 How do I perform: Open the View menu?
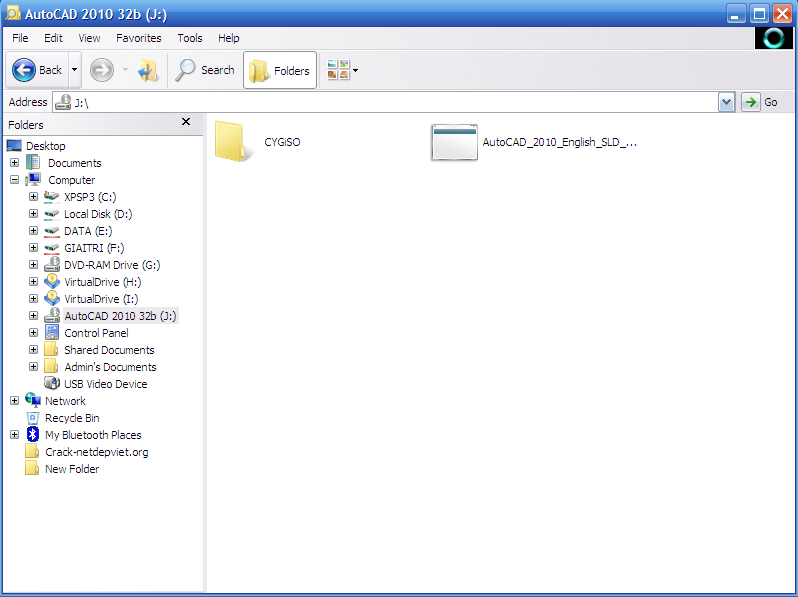click(x=89, y=38)
